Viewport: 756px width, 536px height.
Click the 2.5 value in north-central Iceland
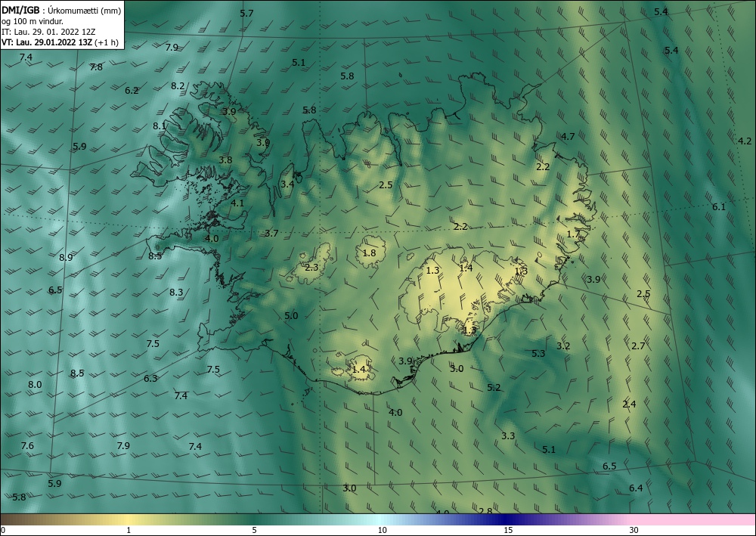click(386, 184)
